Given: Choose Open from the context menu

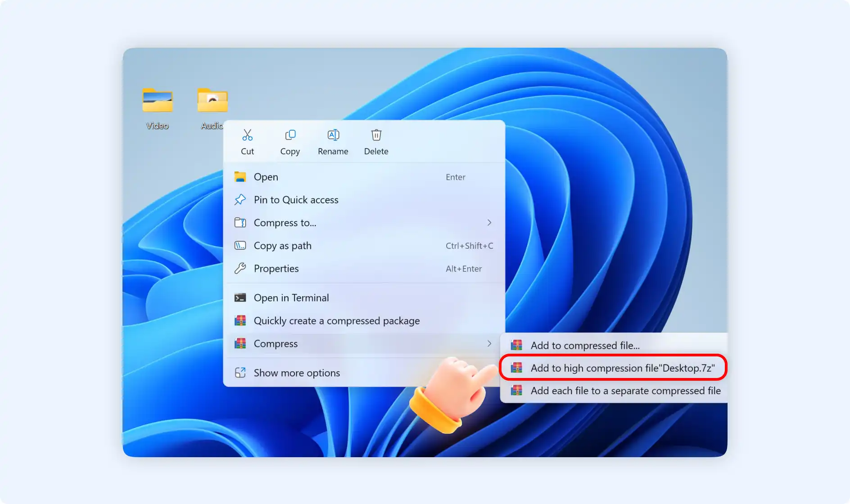Looking at the screenshot, I should 364,177.
